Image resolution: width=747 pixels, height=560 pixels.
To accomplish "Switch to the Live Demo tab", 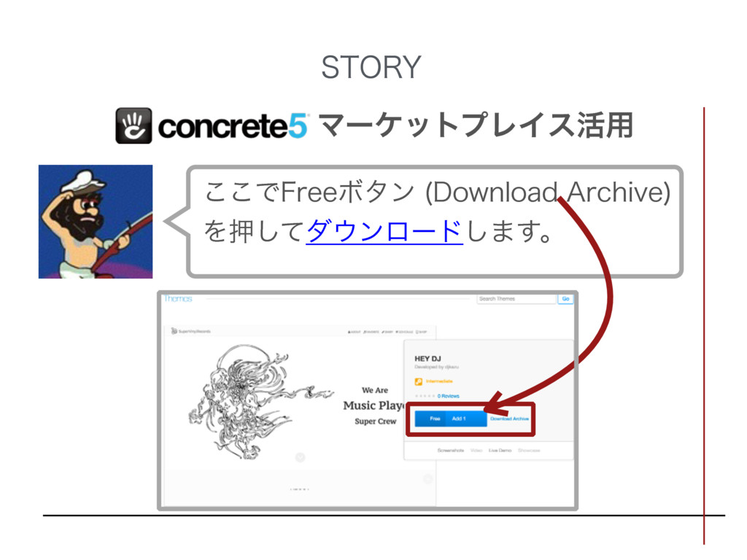I will (x=500, y=450).
